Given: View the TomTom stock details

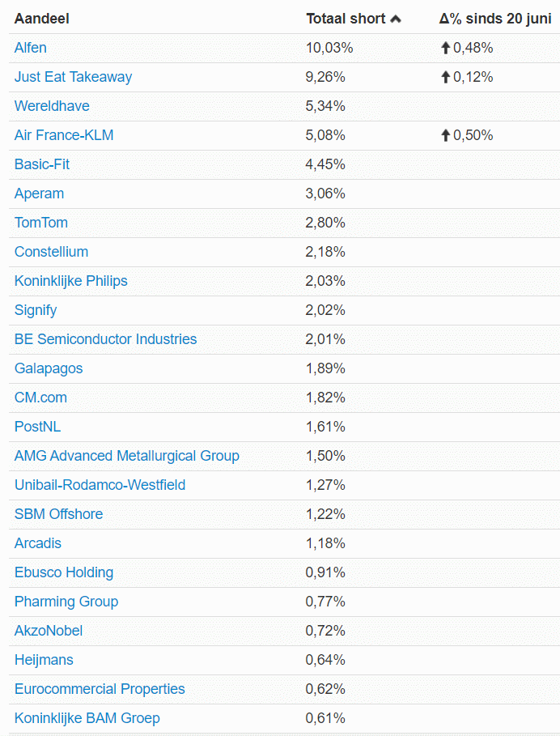Looking at the screenshot, I should [x=41, y=223].
